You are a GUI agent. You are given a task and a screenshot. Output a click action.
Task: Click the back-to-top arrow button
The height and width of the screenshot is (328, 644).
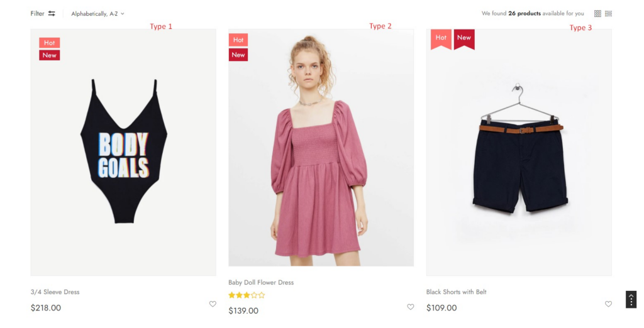pyautogui.click(x=631, y=299)
